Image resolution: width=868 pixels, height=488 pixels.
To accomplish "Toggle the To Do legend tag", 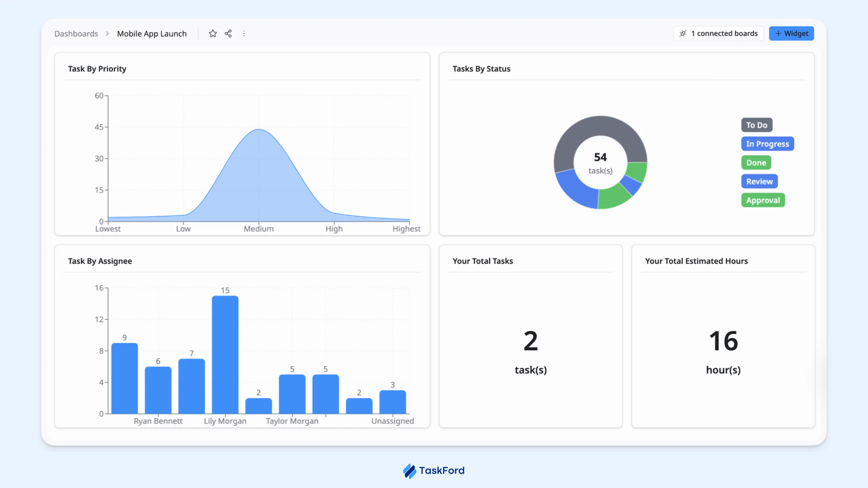I will click(757, 125).
